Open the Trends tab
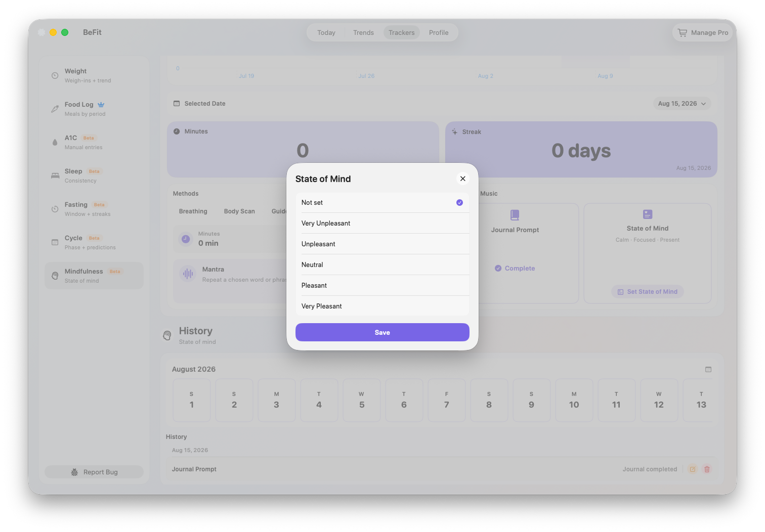The height and width of the screenshot is (532, 765). pyautogui.click(x=363, y=32)
